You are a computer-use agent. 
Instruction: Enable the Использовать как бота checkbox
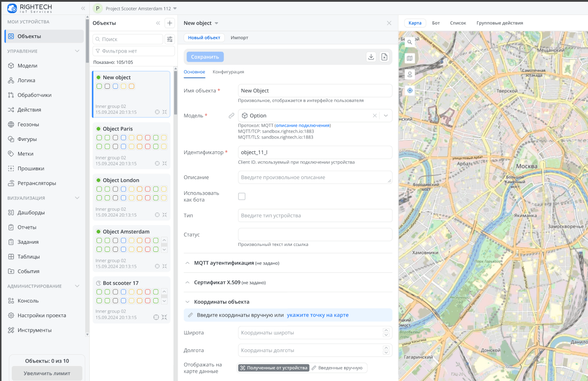pyautogui.click(x=242, y=196)
